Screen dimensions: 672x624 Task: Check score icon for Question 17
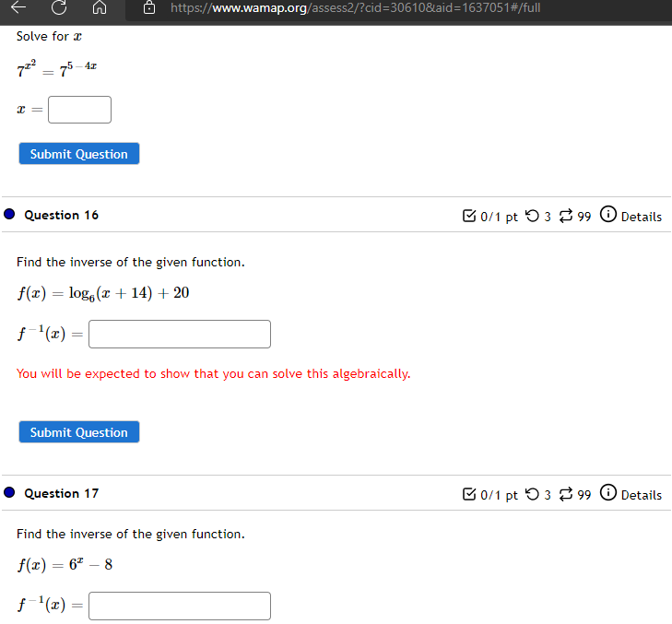[x=469, y=494]
